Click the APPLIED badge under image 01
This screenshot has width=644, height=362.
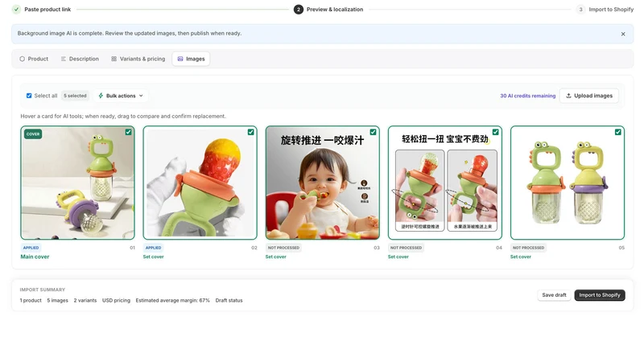pos(31,248)
